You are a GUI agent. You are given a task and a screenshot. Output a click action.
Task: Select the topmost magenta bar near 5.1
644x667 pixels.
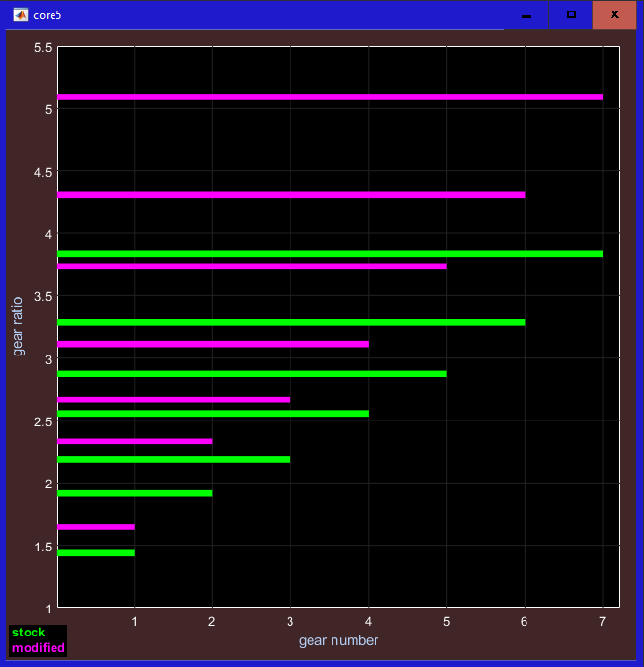pyautogui.click(x=330, y=97)
